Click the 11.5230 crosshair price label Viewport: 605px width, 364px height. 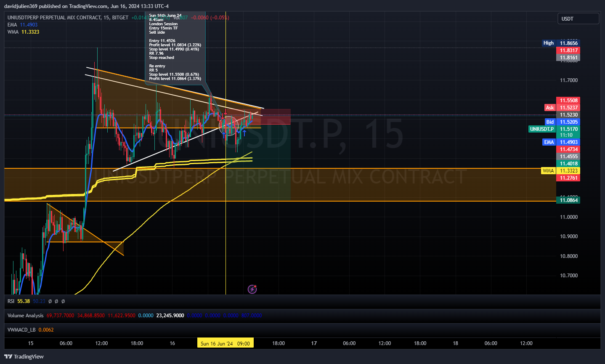coord(568,114)
